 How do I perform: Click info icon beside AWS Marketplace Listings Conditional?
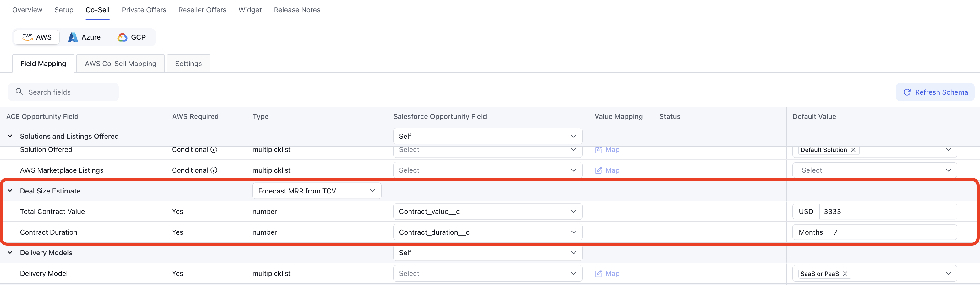point(214,170)
